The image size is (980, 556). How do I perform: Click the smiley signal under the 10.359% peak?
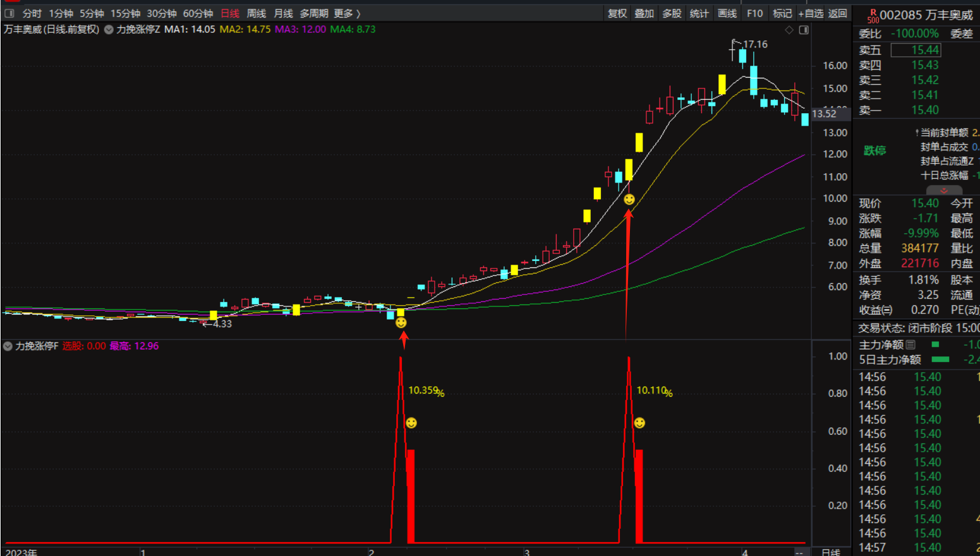(x=411, y=423)
